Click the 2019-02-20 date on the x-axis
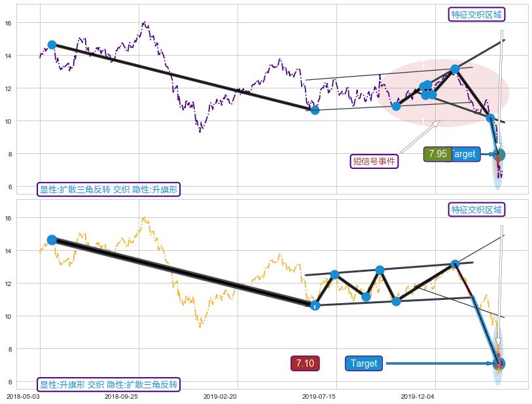This screenshot has width=532, height=404. (219, 397)
